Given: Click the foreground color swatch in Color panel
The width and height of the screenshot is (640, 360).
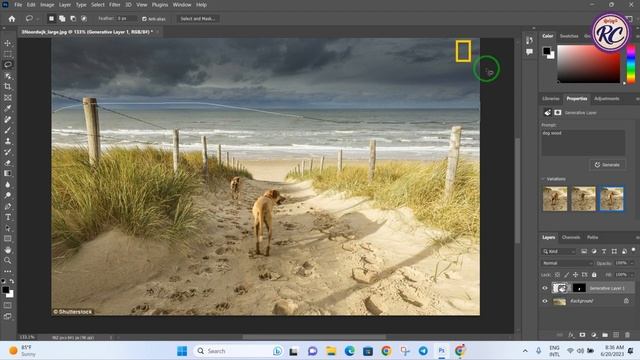Looking at the screenshot, I should click(547, 51).
